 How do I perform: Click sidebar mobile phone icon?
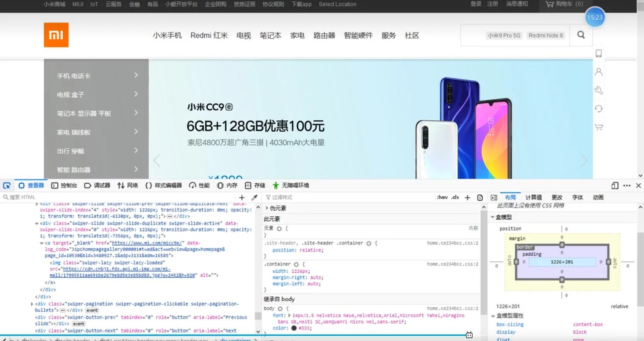coord(598,53)
